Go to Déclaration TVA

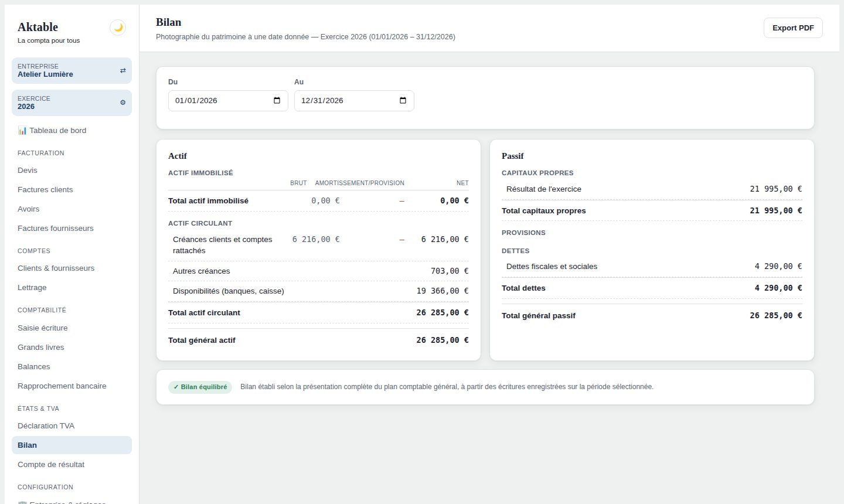click(x=72, y=425)
